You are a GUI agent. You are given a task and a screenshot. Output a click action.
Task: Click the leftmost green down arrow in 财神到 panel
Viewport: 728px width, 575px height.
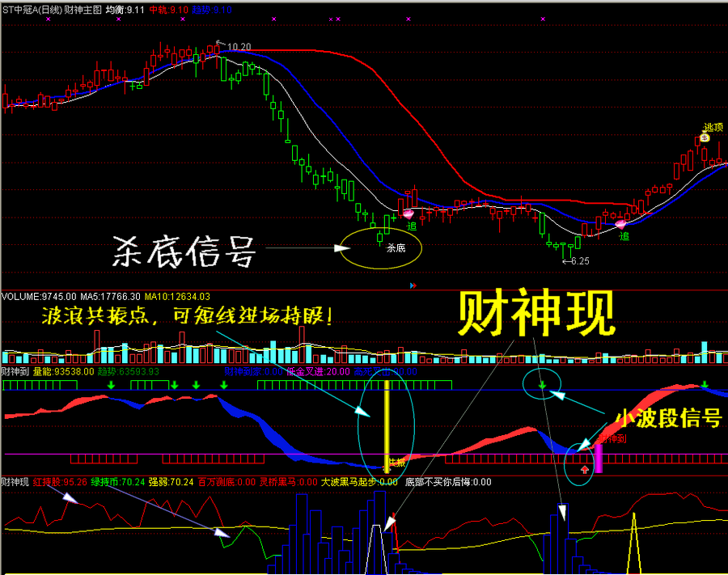[x=111, y=385]
